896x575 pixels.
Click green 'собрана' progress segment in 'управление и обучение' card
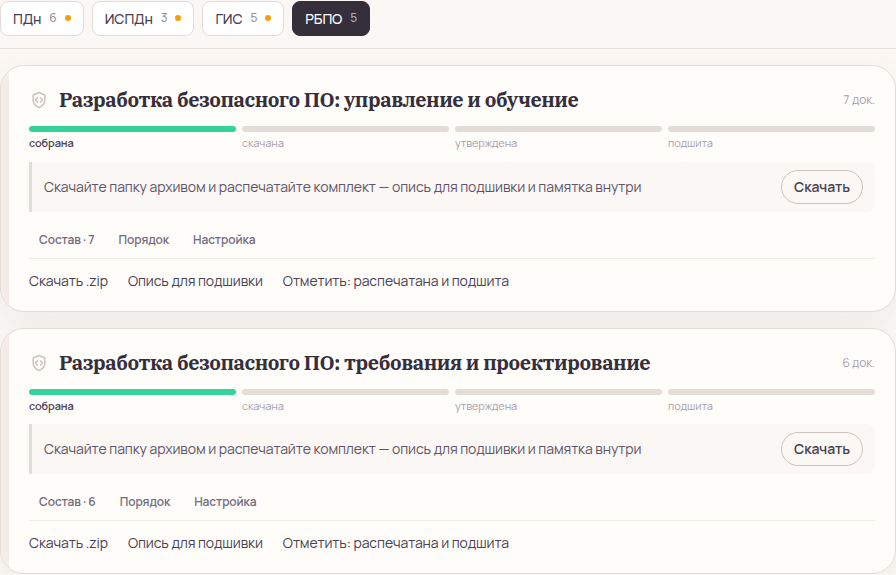point(133,129)
